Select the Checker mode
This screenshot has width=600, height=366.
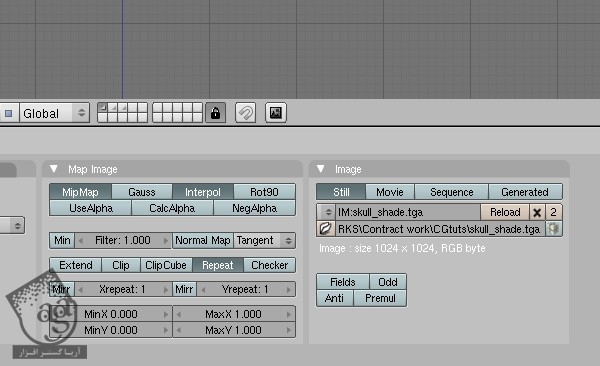pos(269,265)
